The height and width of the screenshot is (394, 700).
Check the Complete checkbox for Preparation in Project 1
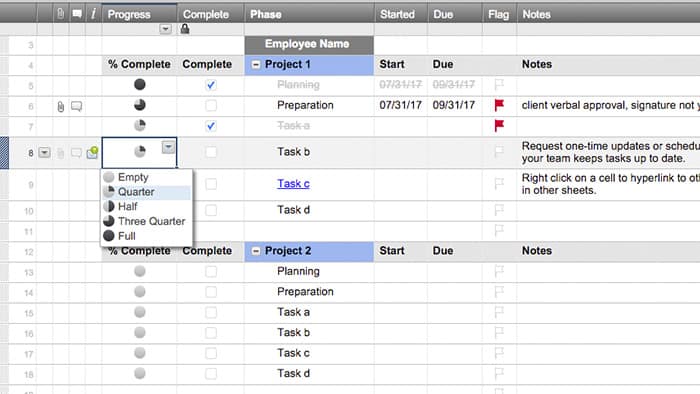pyautogui.click(x=211, y=105)
